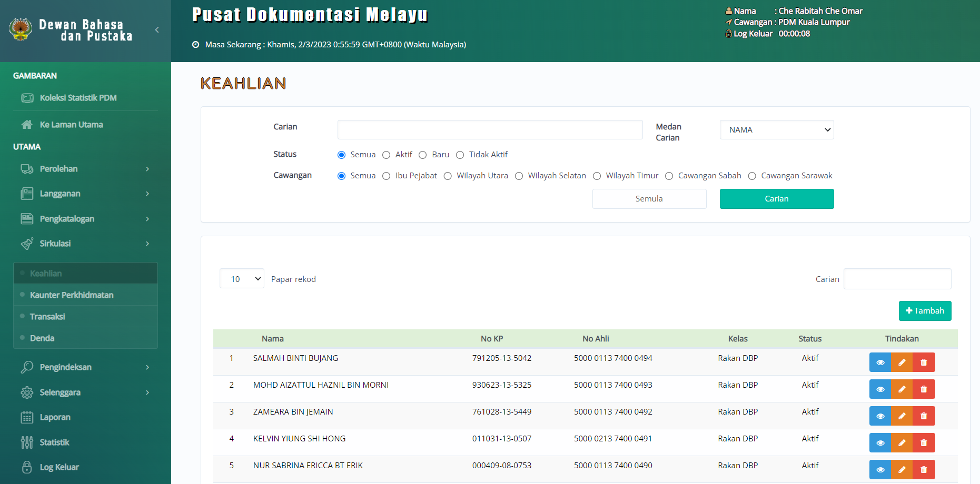The height and width of the screenshot is (484, 980).
Task: Select the Aktif status radio button
Action: coord(387,155)
